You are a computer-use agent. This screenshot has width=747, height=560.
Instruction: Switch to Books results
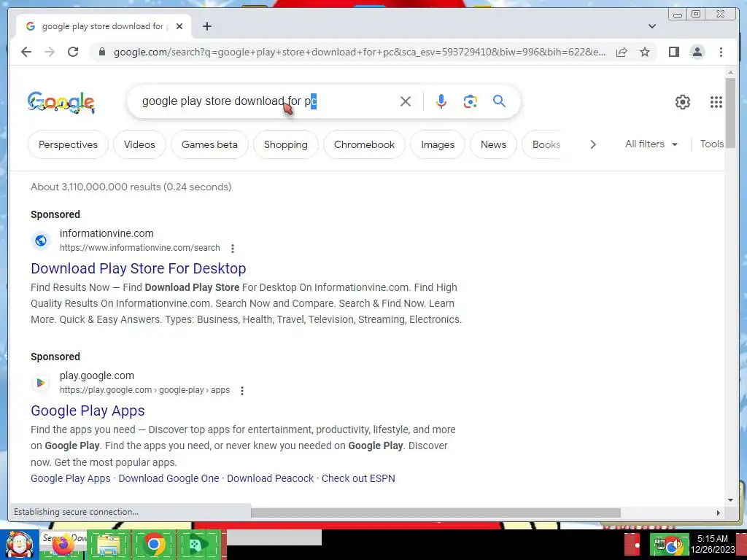click(x=546, y=144)
